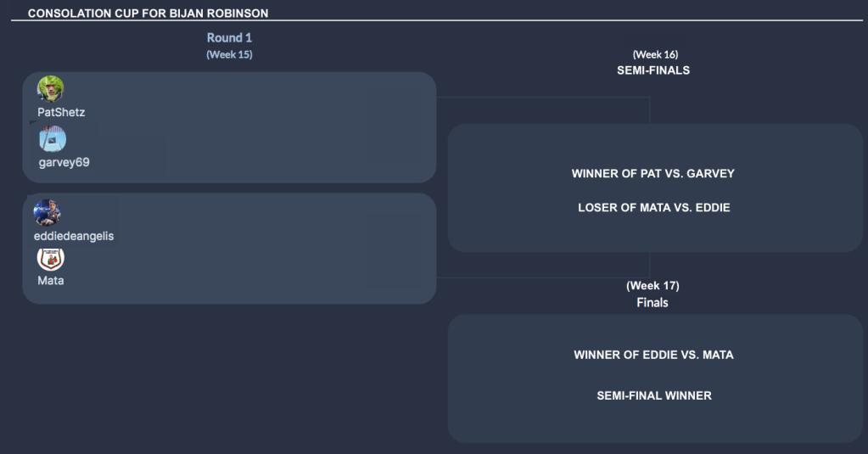The height and width of the screenshot is (454, 868).
Task: Click the Consolation Cup for Bijan Robinson title
Action: (148, 14)
